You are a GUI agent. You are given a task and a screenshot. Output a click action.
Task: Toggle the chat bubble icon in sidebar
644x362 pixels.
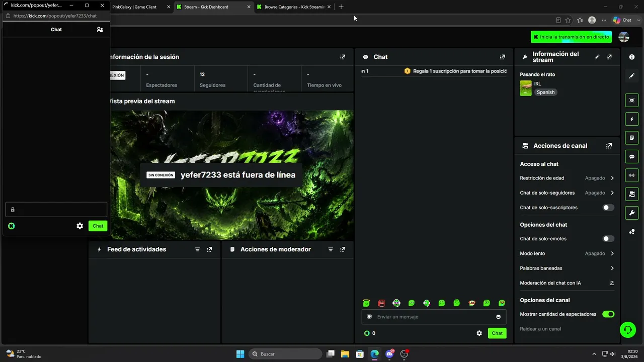[x=632, y=157]
